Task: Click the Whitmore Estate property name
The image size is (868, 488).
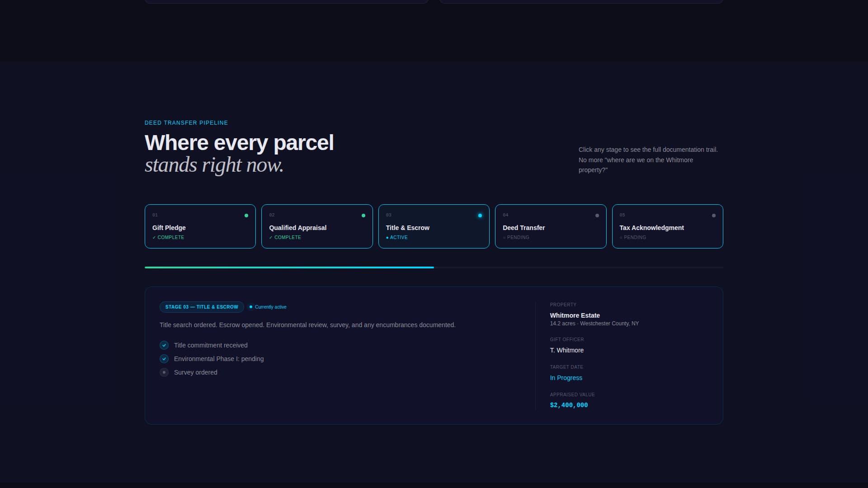Action: pyautogui.click(x=575, y=315)
